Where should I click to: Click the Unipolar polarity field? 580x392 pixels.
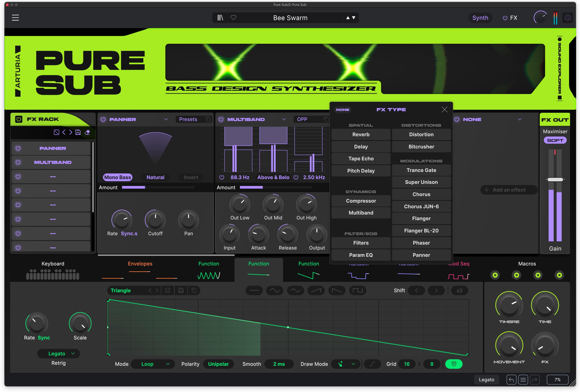coord(218,364)
